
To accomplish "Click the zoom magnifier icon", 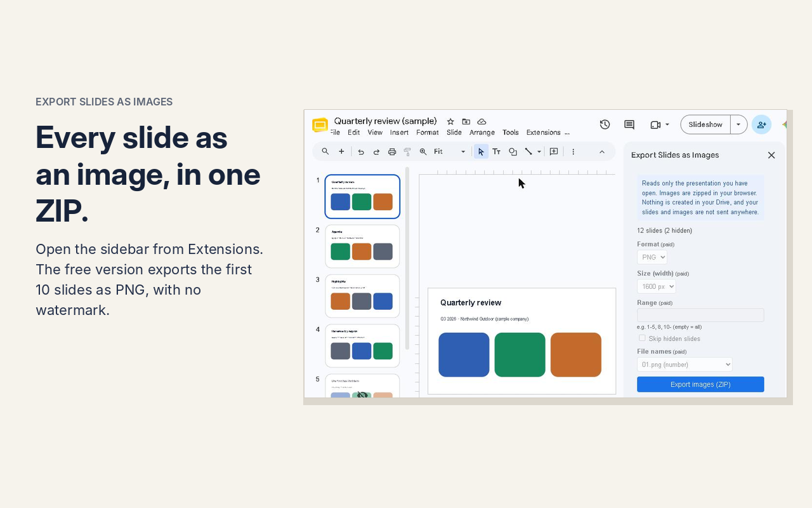I will [x=423, y=152].
